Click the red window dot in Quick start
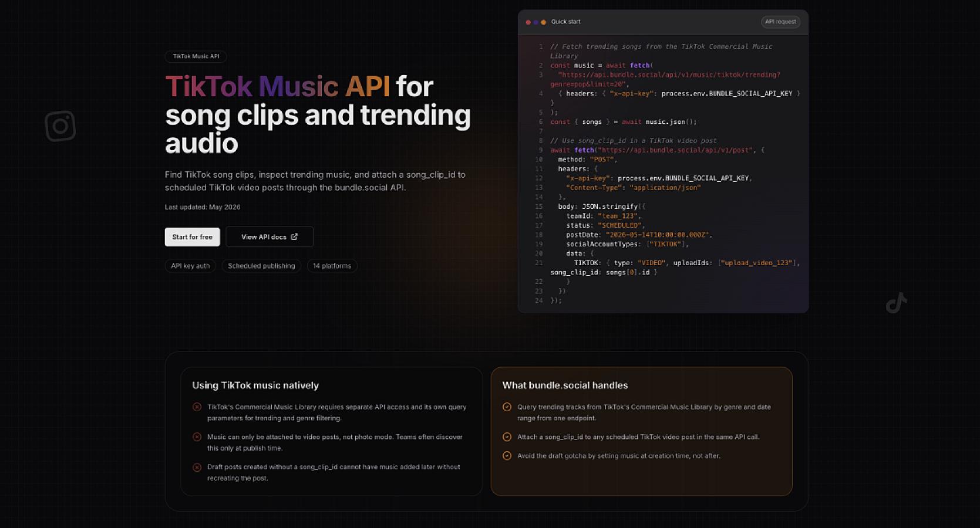This screenshot has height=528, width=980. [528, 22]
